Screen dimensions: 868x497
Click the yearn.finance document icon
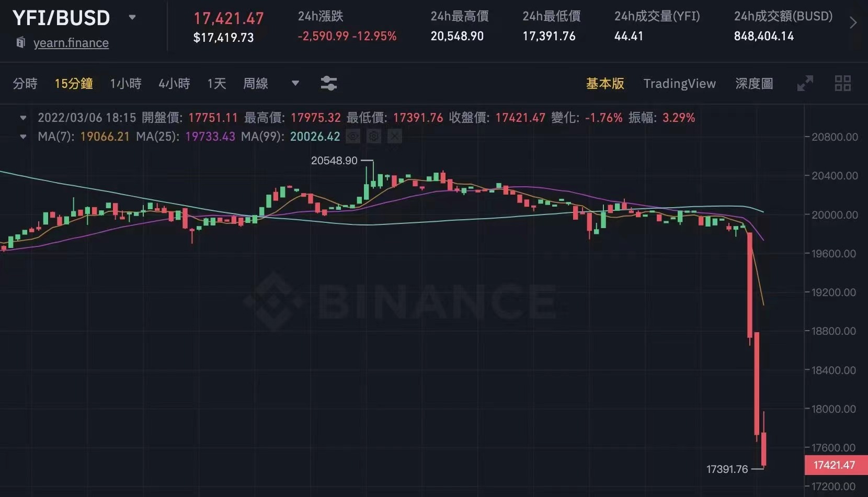(21, 43)
